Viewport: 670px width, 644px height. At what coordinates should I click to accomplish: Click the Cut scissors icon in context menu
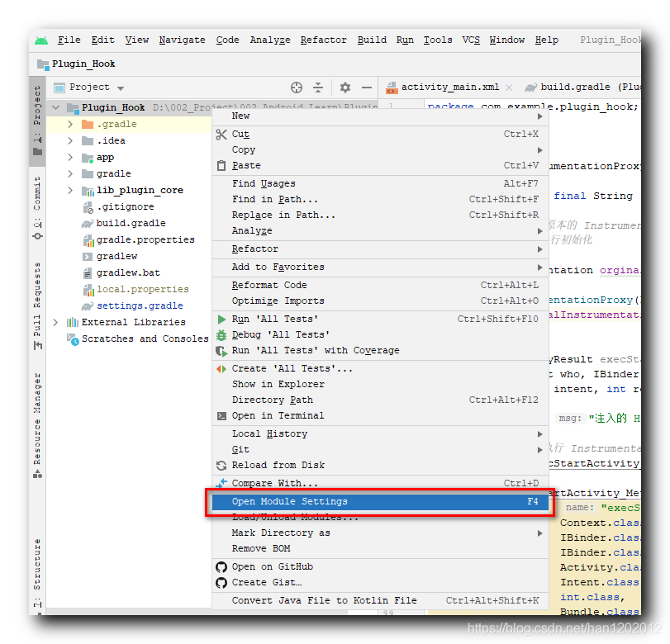221,135
